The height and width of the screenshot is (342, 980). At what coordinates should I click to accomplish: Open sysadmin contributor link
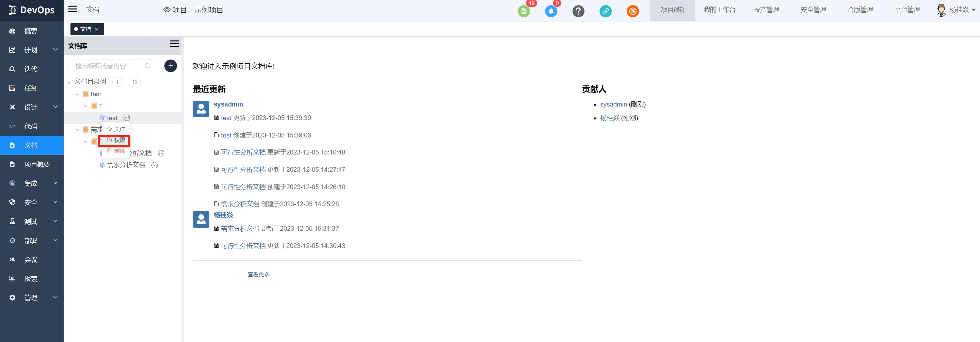point(613,104)
